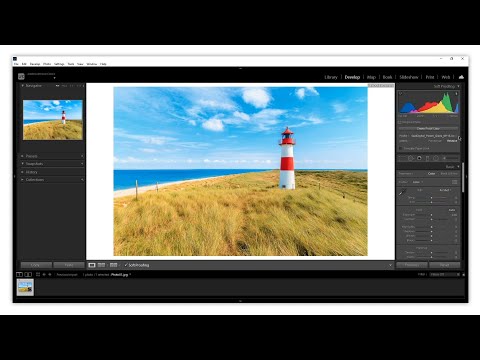
Task: Select the Red Eye Correction tool
Action: pyautogui.click(x=419, y=158)
